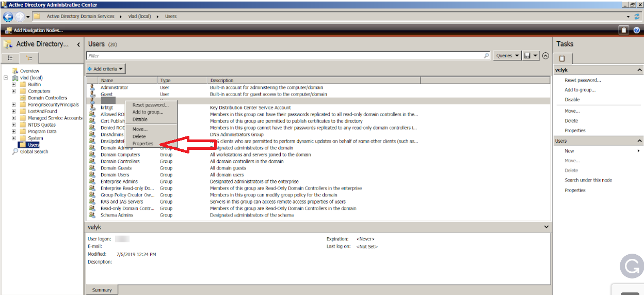Click the Guest user icon
The width and height of the screenshot is (644, 295).
point(92,94)
